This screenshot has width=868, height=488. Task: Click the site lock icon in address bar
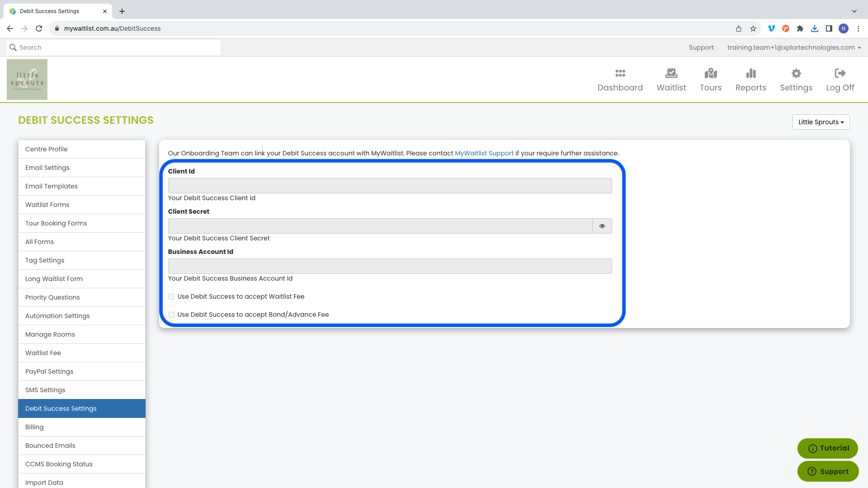coord(57,28)
